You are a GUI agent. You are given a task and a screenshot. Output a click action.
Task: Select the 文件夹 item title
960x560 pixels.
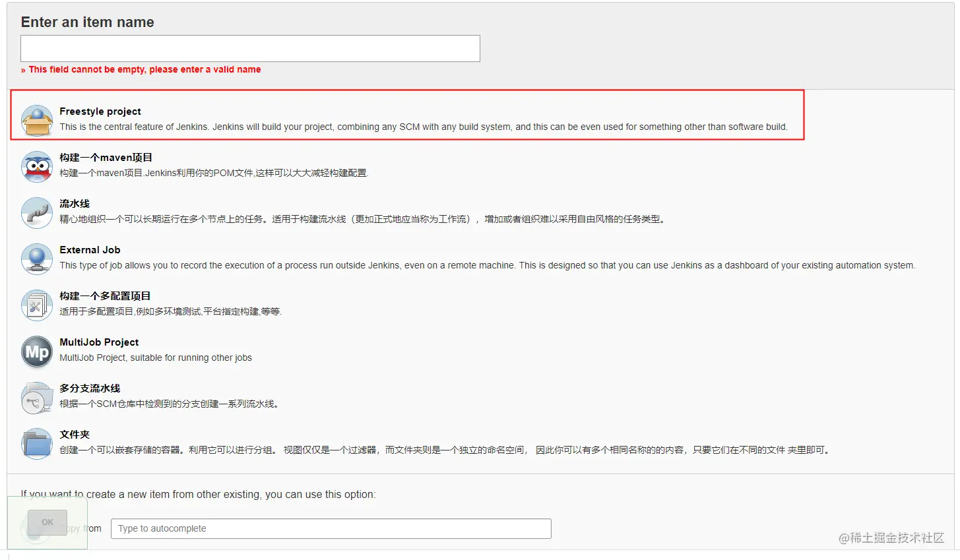pyautogui.click(x=75, y=435)
